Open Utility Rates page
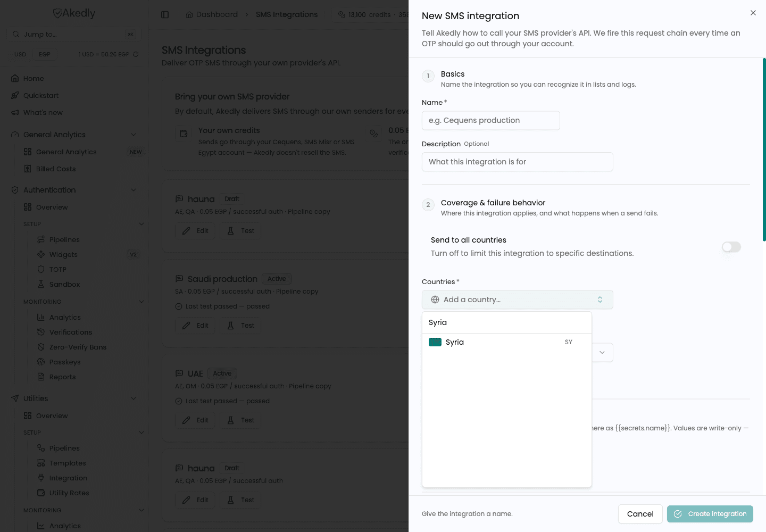The width and height of the screenshot is (766, 532). (x=69, y=493)
